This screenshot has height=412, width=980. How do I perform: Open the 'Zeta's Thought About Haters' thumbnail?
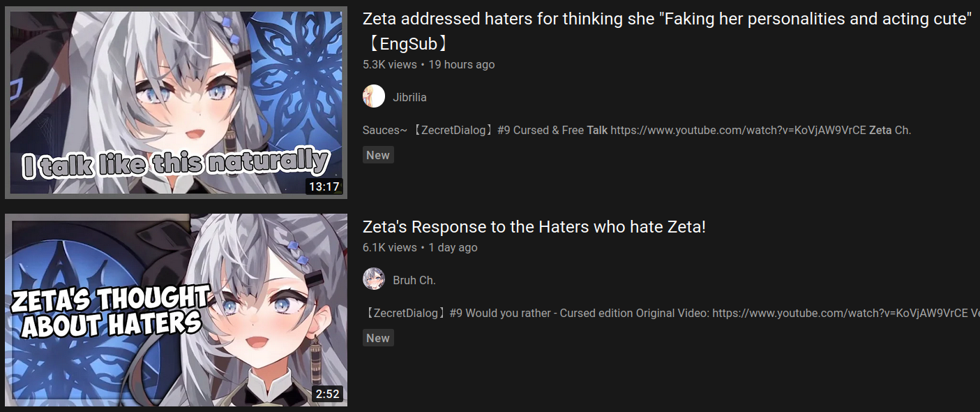176,310
